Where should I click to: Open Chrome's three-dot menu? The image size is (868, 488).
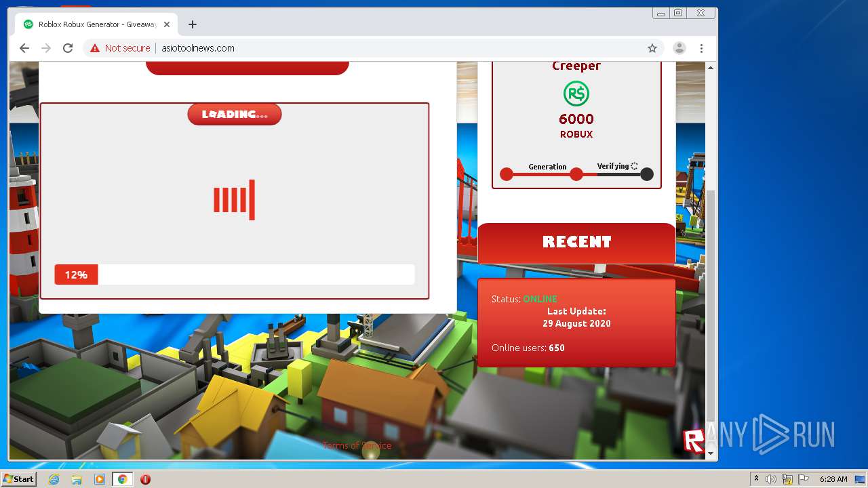click(x=701, y=48)
